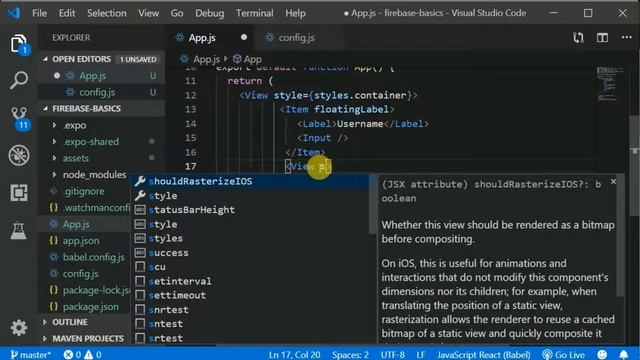Viewport: 640px width, 360px height.
Task: Open the Go menu
Action: click(177, 13)
